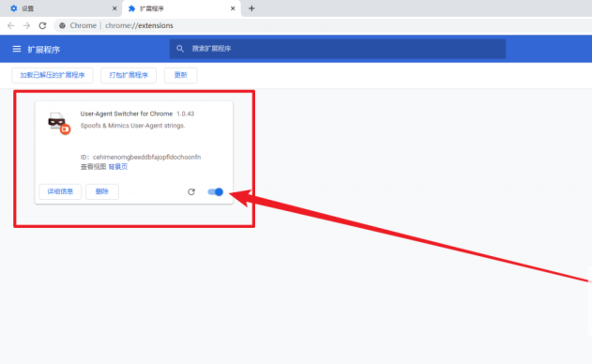This screenshot has height=364, width=592.
Task: Click the 更新 update button
Action: coord(180,75)
